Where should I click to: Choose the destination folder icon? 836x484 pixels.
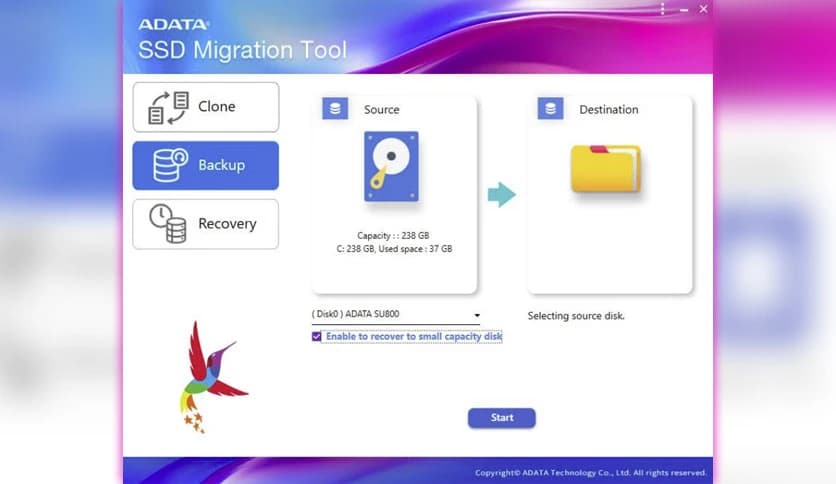point(606,168)
